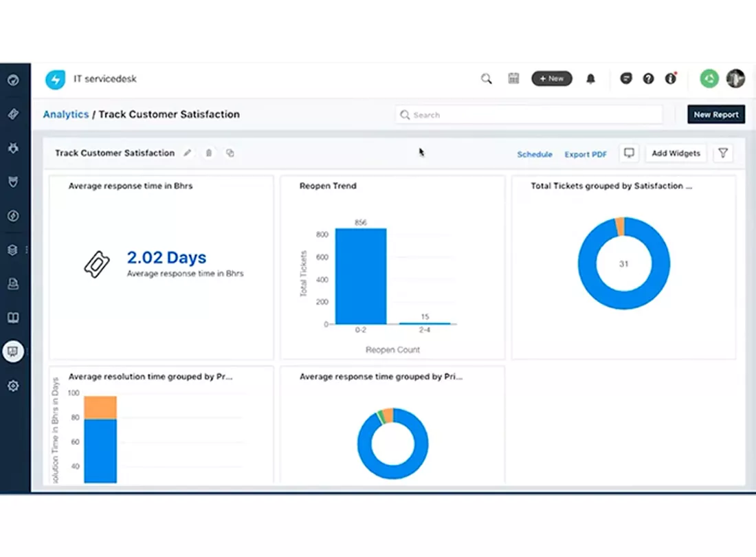The width and height of the screenshot is (756, 557).
Task: Open the + New dropdown button
Action: [x=552, y=78]
